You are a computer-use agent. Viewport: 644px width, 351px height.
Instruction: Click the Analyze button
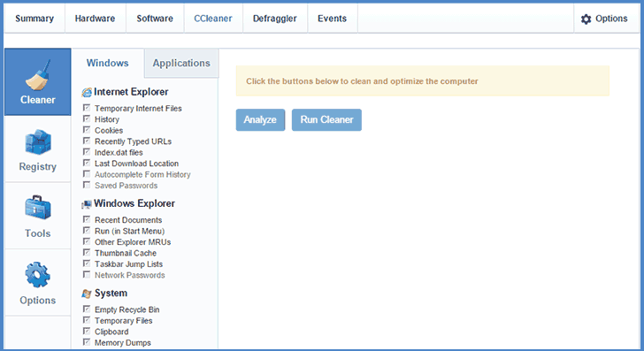[260, 120]
